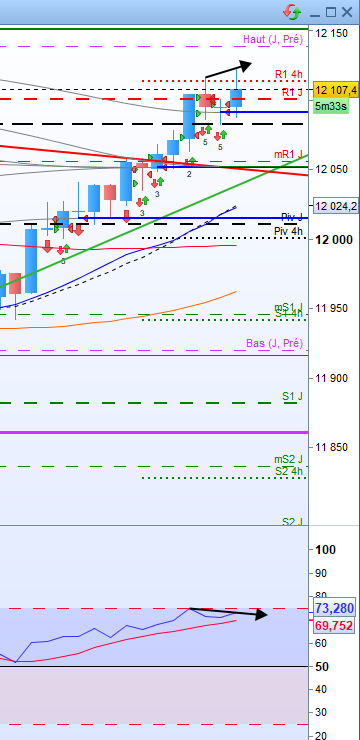Select the R1 J resistance label
Viewport: 360px width, 740px height.
click(292, 92)
